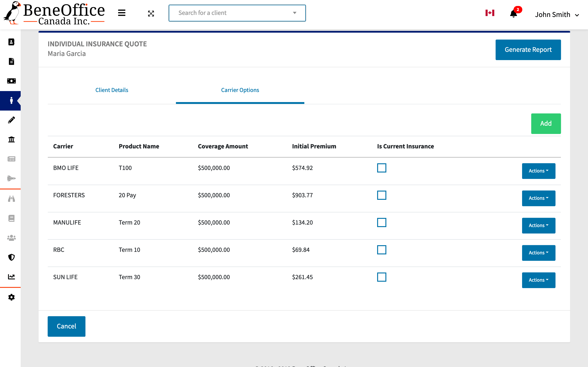Click the Cancel button
The image size is (588, 367).
[x=66, y=326]
